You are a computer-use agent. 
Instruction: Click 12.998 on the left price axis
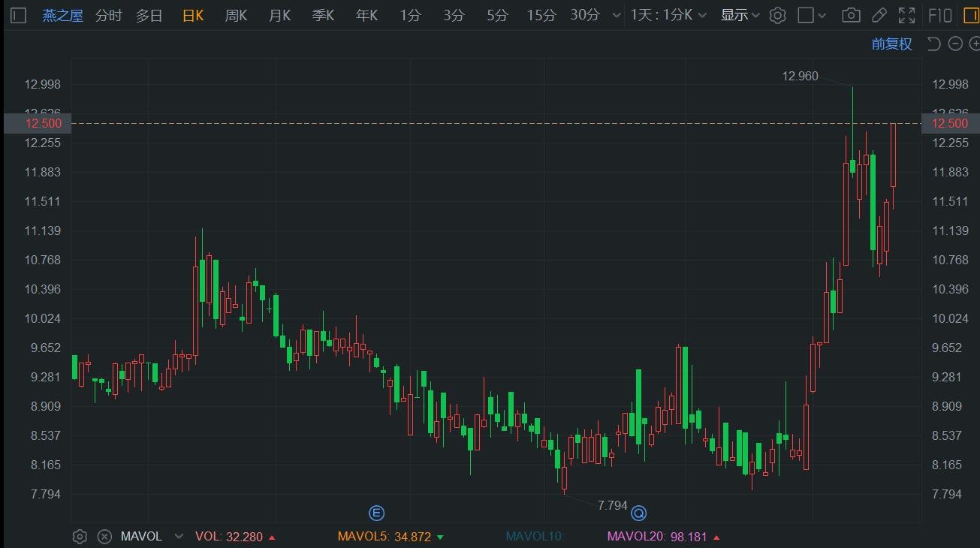[x=43, y=84]
